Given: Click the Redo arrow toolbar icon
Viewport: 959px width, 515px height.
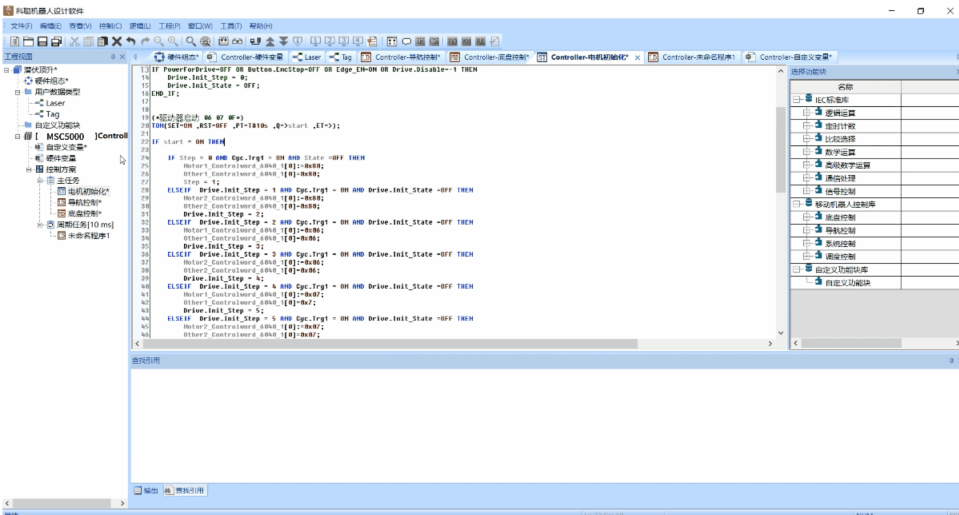Looking at the screenshot, I should [145, 42].
